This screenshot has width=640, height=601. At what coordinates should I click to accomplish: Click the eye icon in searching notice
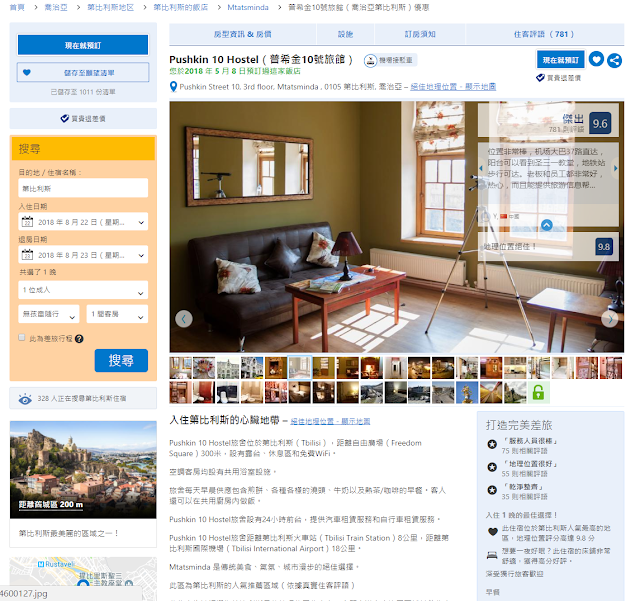click(x=25, y=399)
